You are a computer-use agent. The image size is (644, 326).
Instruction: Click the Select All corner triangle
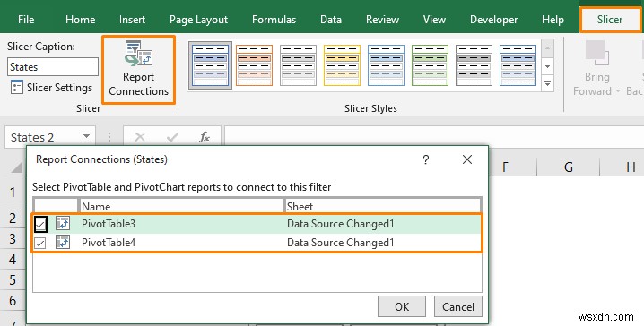click(17, 167)
